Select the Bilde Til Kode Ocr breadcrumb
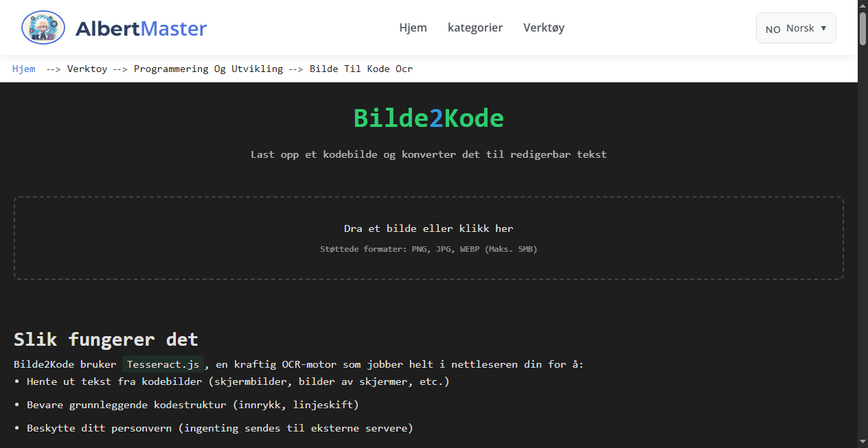This screenshot has width=868, height=448. (x=361, y=69)
